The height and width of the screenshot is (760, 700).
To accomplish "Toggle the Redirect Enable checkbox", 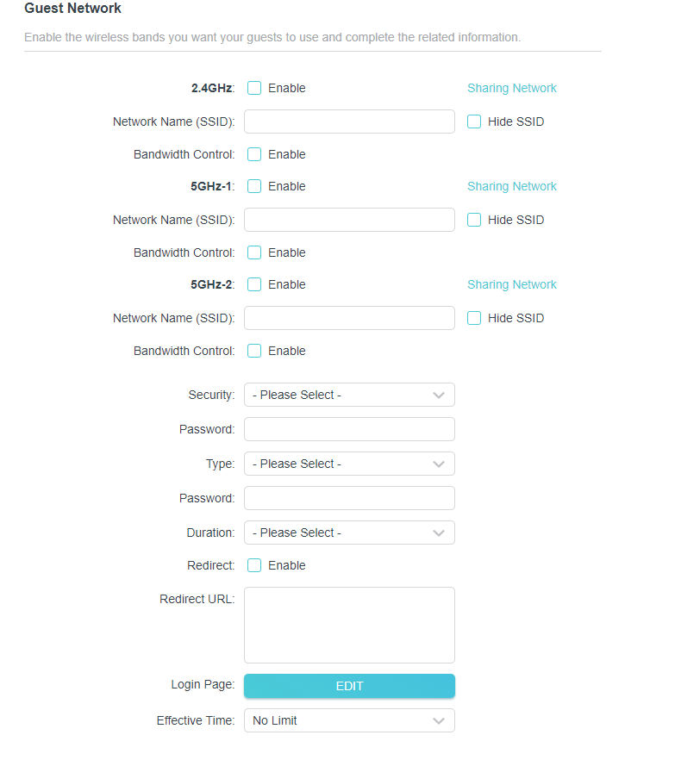I will (x=254, y=565).
